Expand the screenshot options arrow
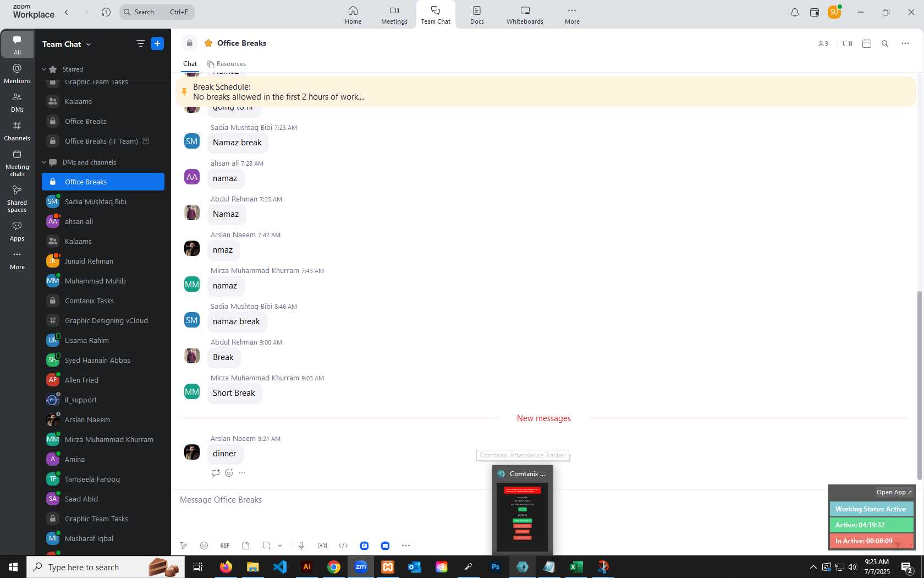 point(280,546)
